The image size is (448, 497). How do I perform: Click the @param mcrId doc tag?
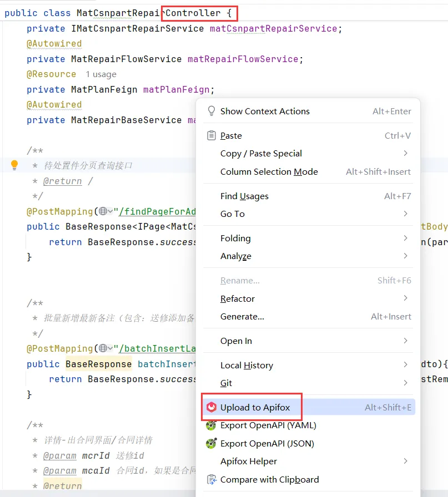click(59, 456)
